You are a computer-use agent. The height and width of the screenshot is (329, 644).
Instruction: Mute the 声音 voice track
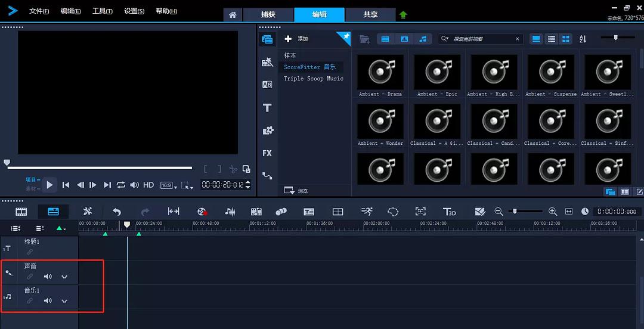point(48,277)
